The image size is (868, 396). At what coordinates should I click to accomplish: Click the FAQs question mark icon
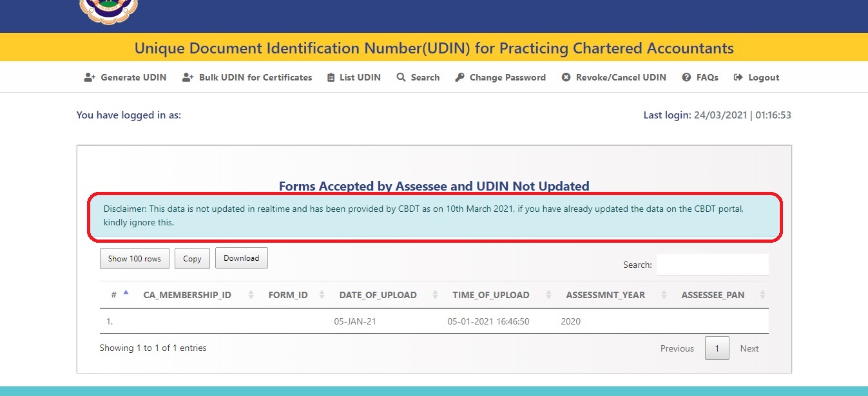(686, 77)
